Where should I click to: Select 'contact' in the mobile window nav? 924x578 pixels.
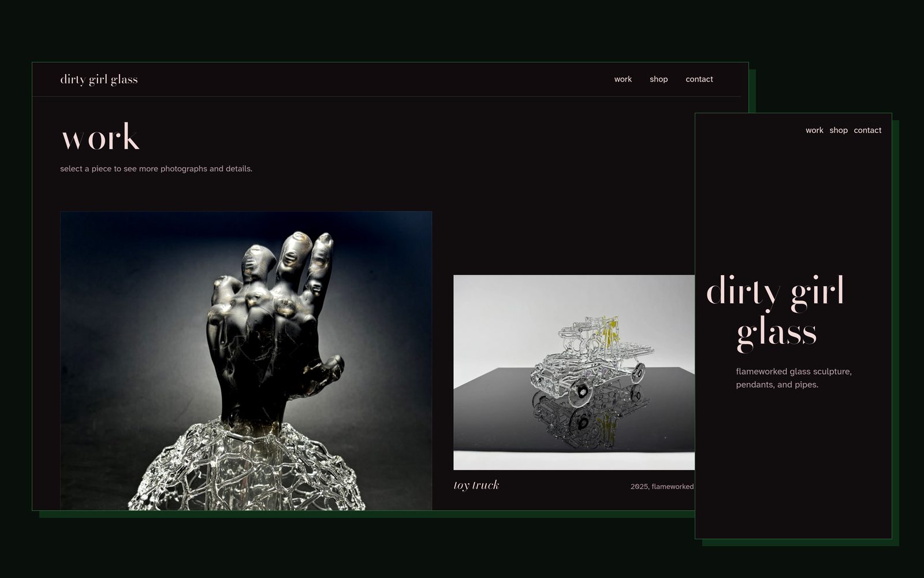click(867, 130)
